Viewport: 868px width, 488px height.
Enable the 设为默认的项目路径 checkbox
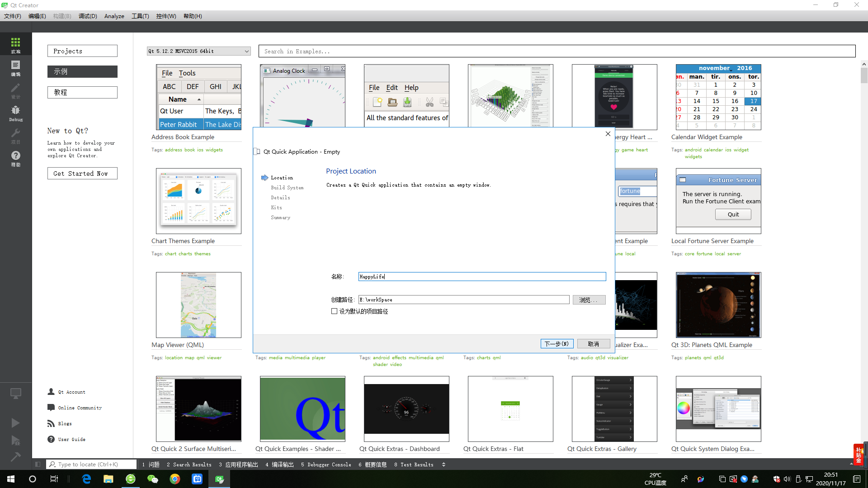[334, 311]
